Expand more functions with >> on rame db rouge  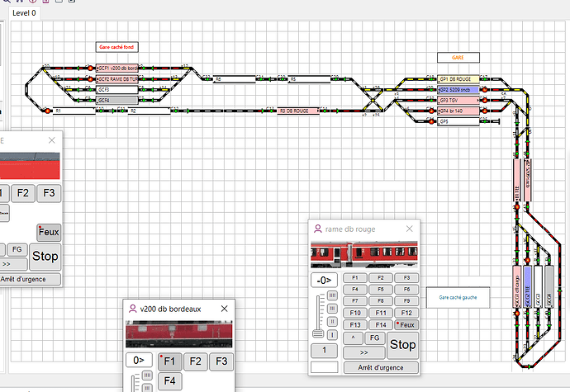(x=365, y=352)
